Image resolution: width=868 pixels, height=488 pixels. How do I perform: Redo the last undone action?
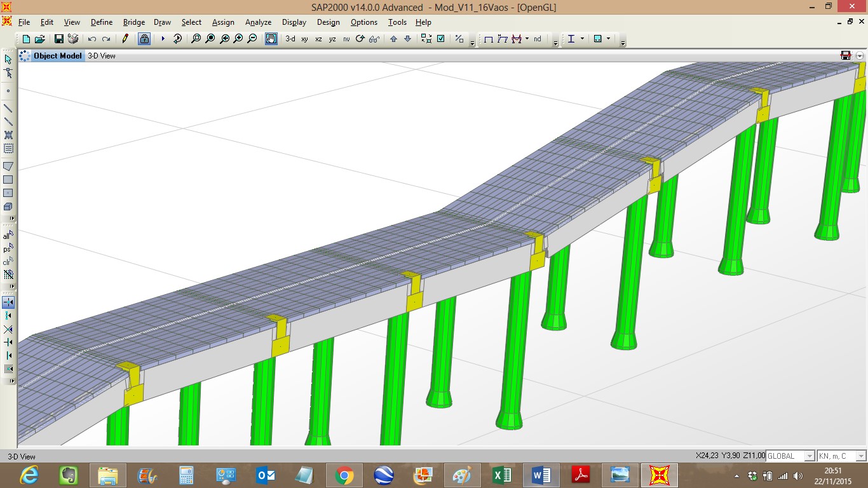[106, 39]
